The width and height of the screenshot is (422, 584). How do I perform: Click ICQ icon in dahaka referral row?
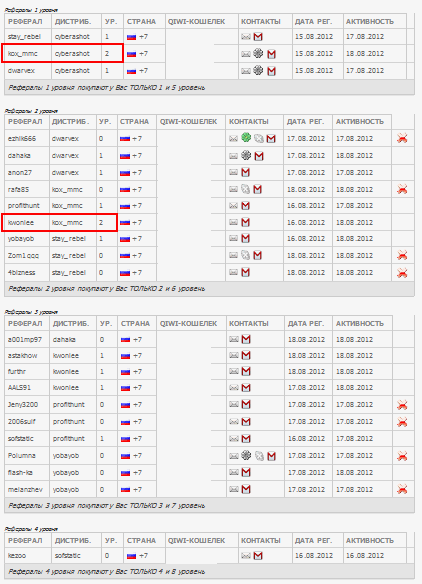click(246, 155)
